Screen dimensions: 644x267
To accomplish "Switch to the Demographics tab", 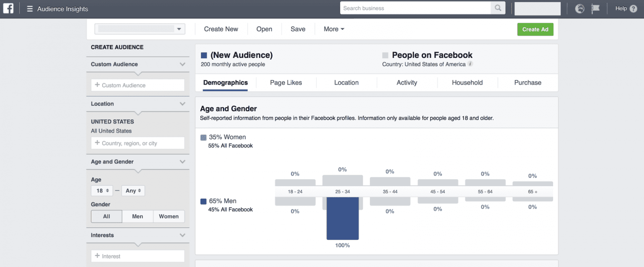I will click(226, 83).
